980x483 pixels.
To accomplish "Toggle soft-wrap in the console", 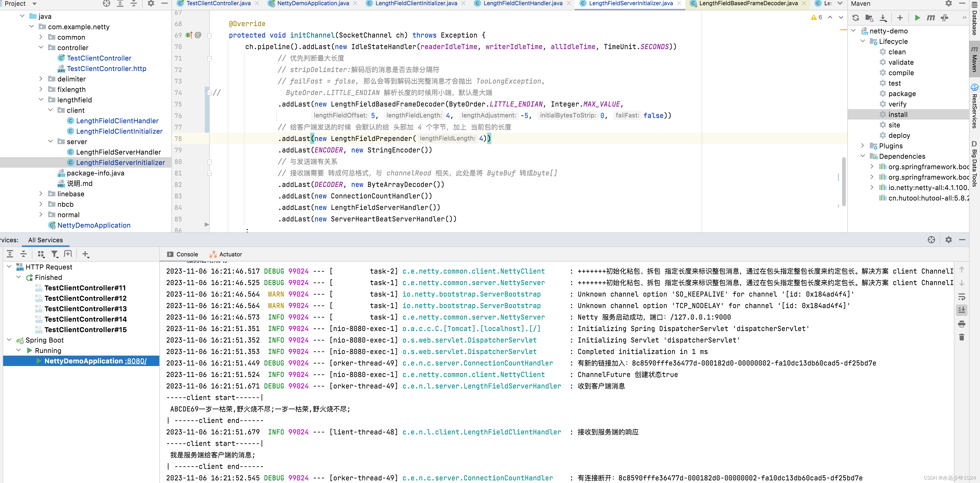I will [x=962, y=297].
